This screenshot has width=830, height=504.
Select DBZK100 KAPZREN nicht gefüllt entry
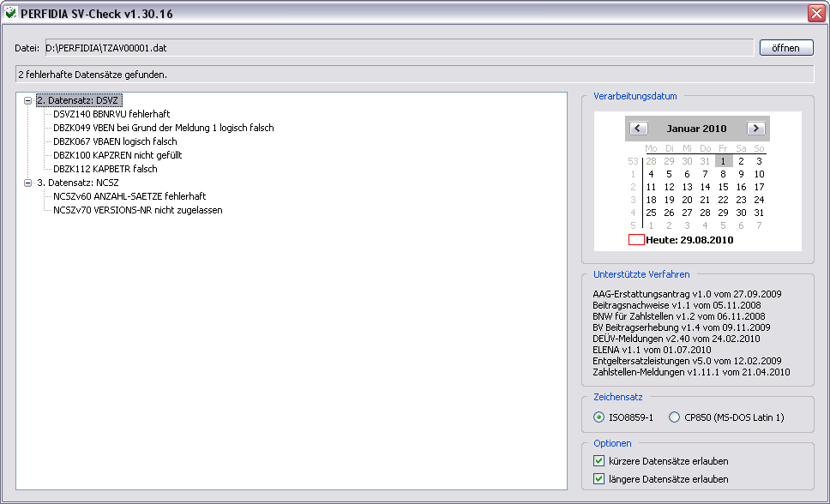(117, 156)
